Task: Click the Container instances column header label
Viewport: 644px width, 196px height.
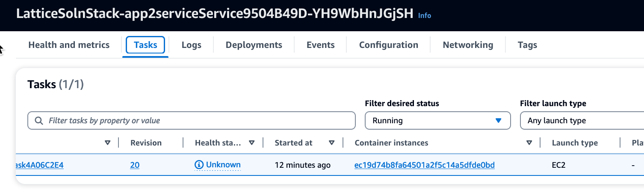Action: 391,143
